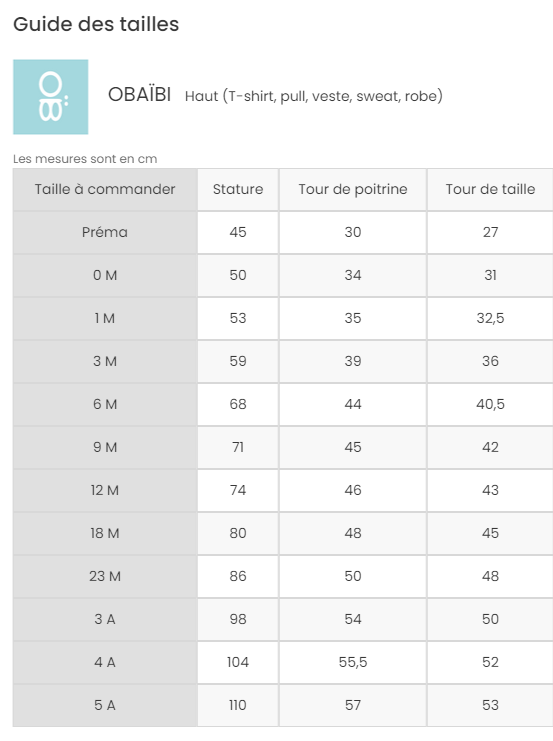Screen dimensions: 553x741
Task: Select the 6 M size row label
Action: click(105, 405)
